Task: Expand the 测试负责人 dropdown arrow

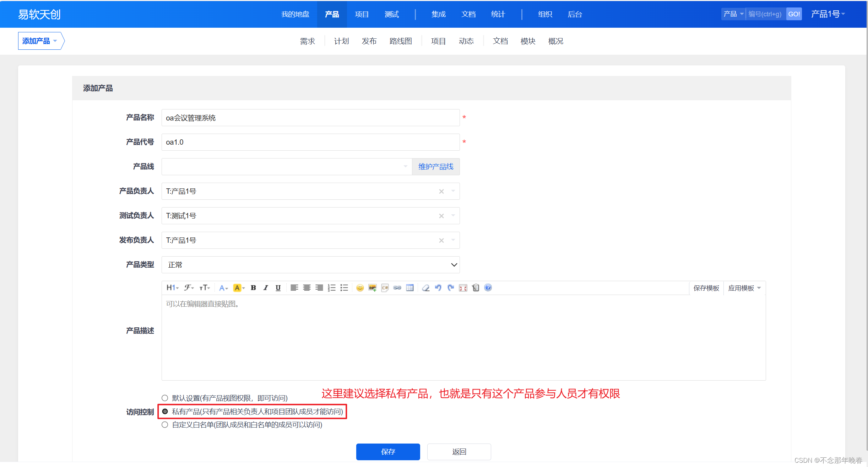Action: [x=453, y=215]
